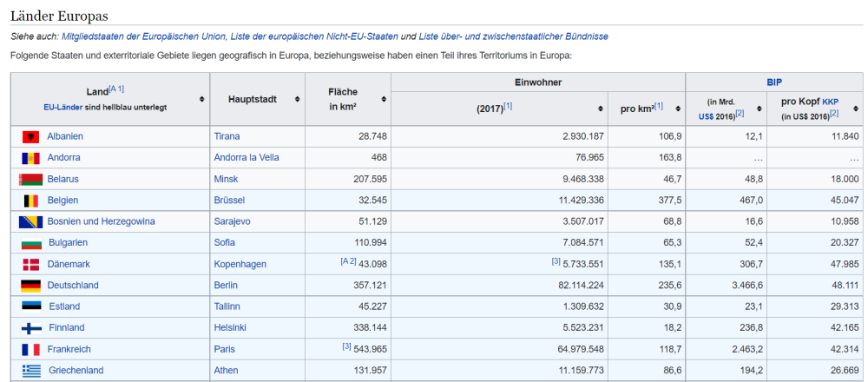Click the Albania flag icon

click(x=30, y=137)
